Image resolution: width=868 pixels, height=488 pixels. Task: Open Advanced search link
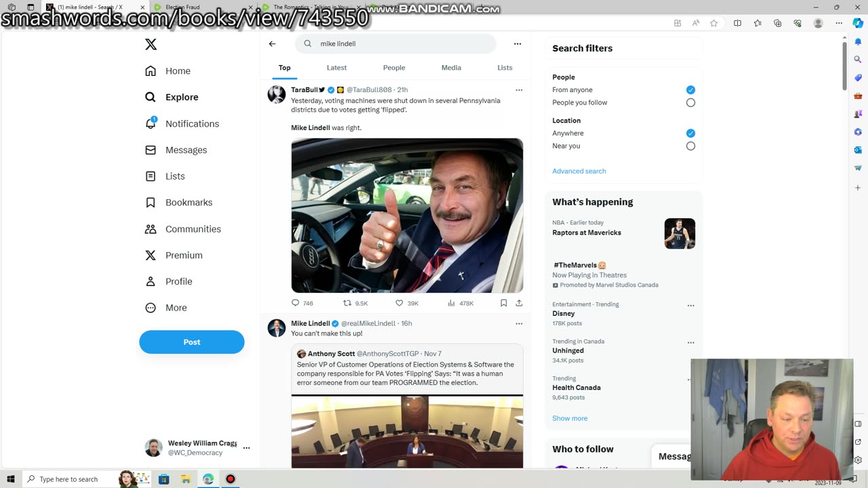pyautogui.click(x=579, y=171)
